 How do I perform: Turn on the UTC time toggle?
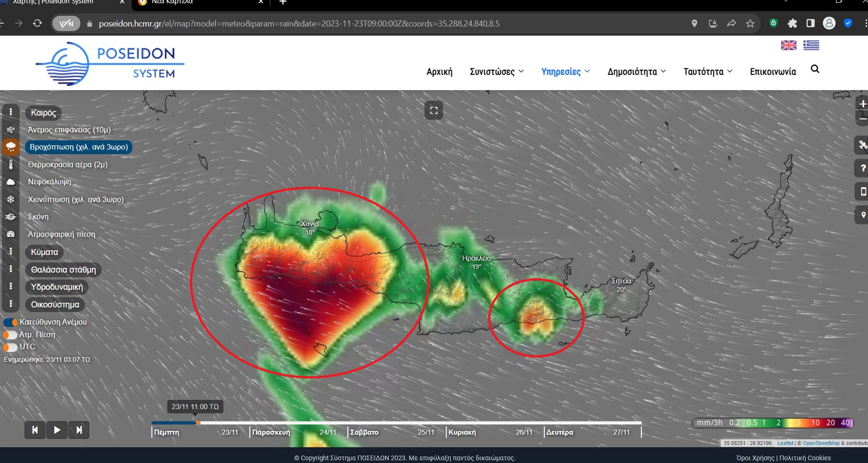point(10,347)
